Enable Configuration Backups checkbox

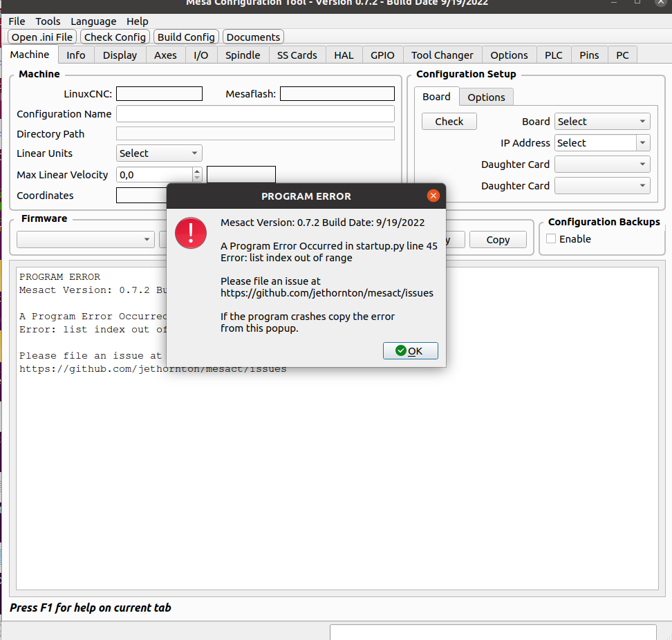point(551,238)
